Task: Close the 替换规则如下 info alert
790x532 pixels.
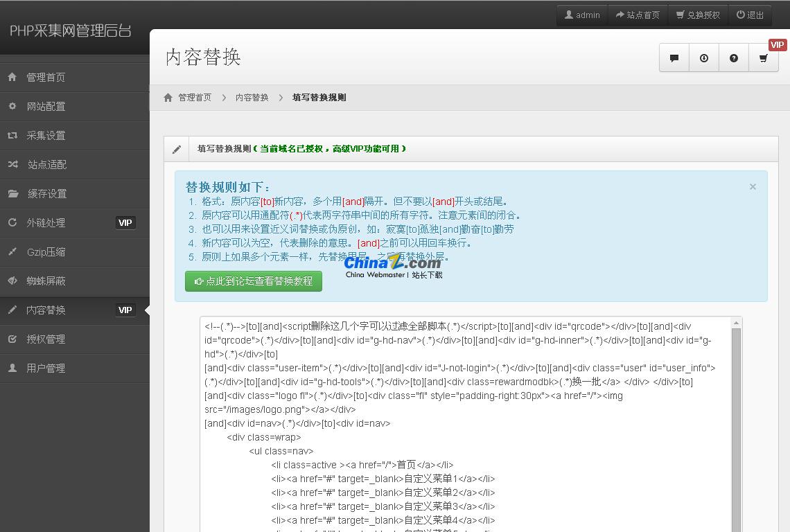Action: click(753, 186)
